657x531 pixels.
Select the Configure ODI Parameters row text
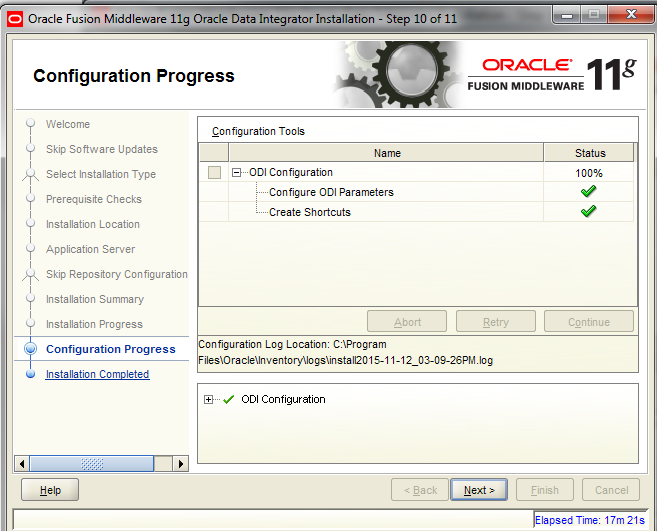tap(331, 192)
